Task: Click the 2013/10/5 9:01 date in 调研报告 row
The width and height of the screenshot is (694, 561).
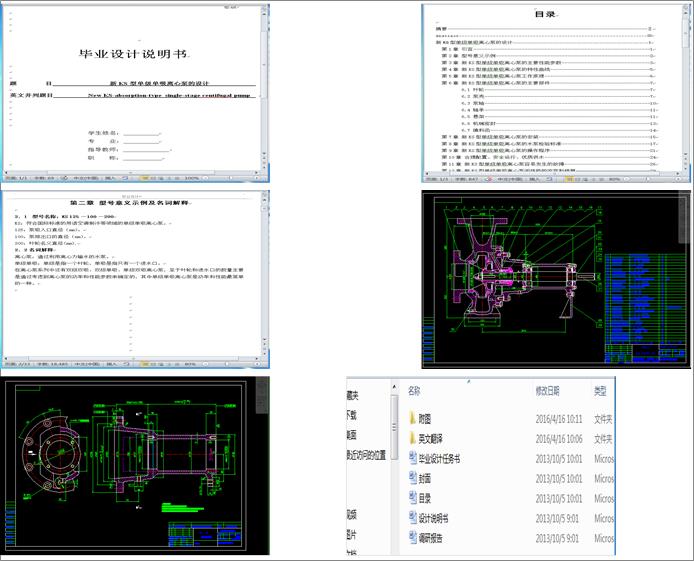Action: (x=557, y=538)
